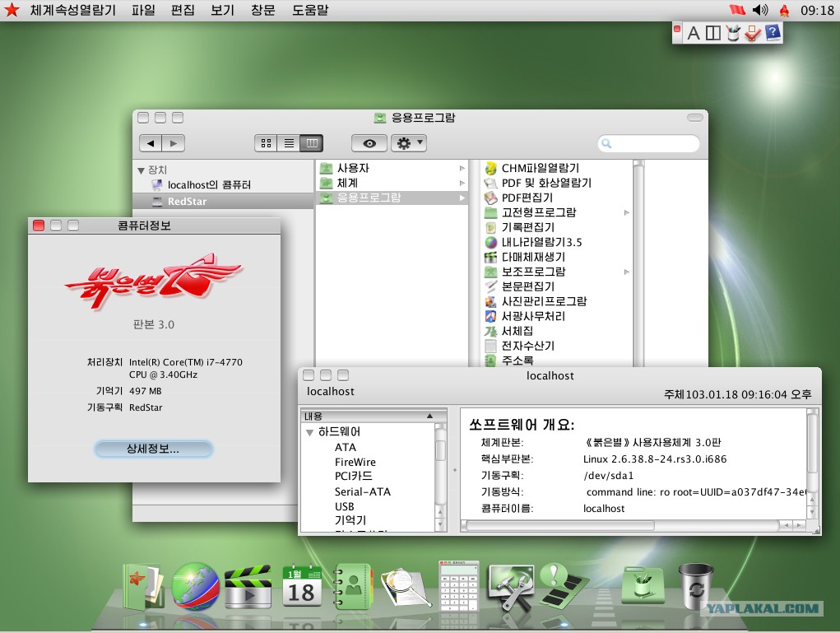Click the letter A icon in input palette
Image resolution: width=840 pixels, height=633 pixels.
click(x=694, y=33)
